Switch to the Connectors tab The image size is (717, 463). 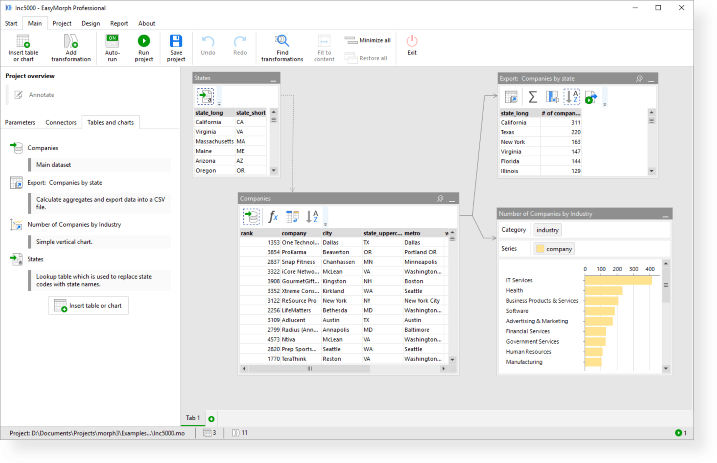click(x=61, y=122)
